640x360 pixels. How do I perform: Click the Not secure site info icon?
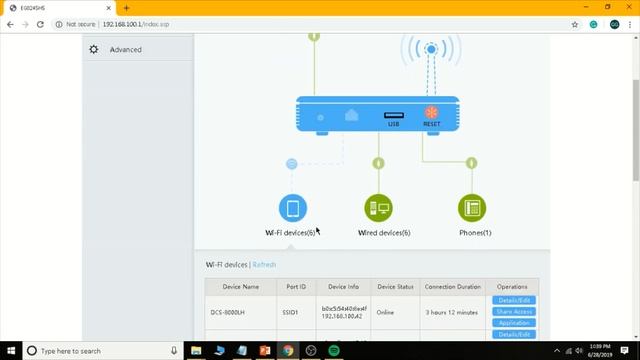59,24
